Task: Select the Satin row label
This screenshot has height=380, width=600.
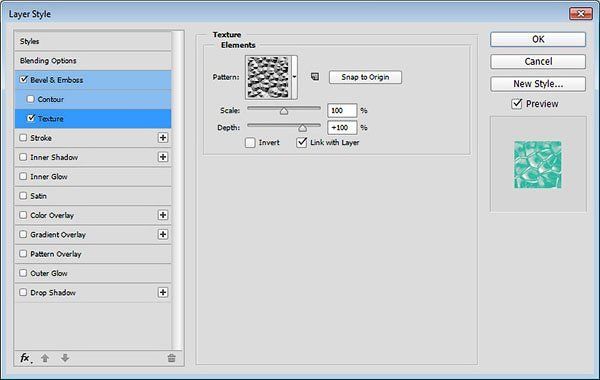Action: pos(38,196)
